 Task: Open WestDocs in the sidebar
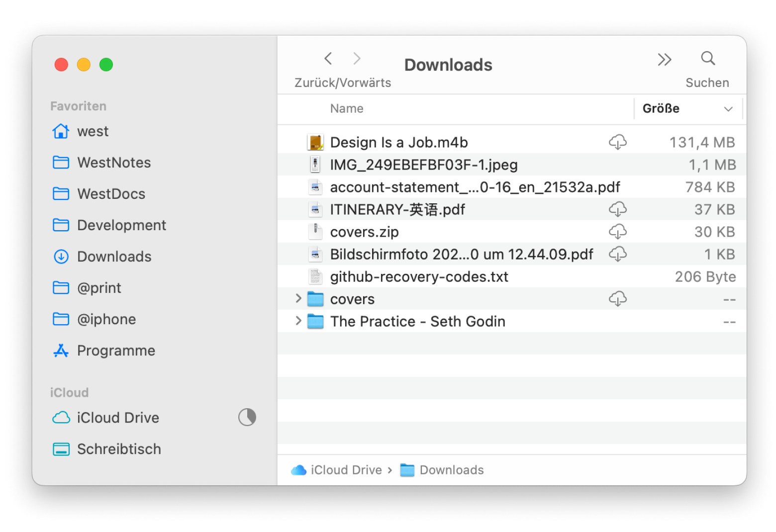[111, 194]
